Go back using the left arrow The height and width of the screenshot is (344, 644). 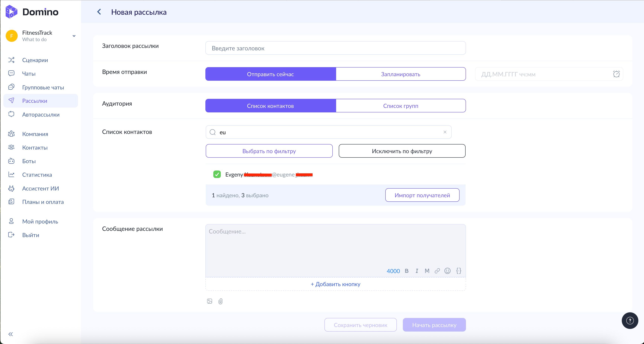pos(99,12)
